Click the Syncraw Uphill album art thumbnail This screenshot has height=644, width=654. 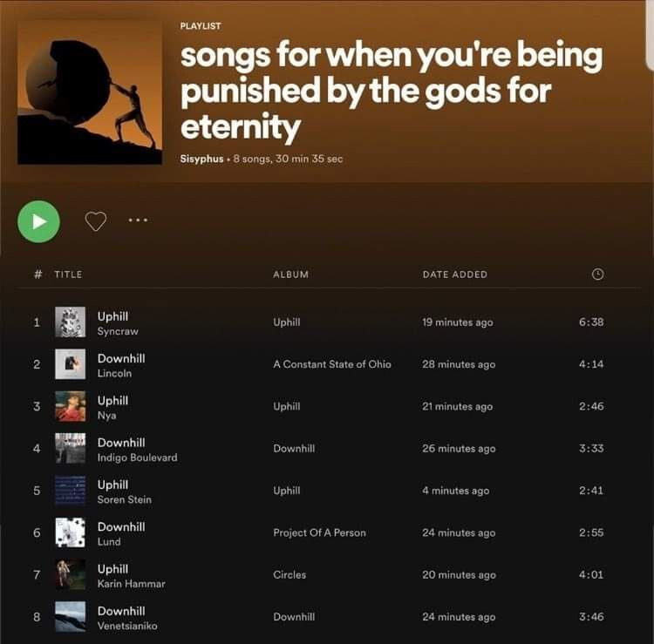(x=70, y=322)
